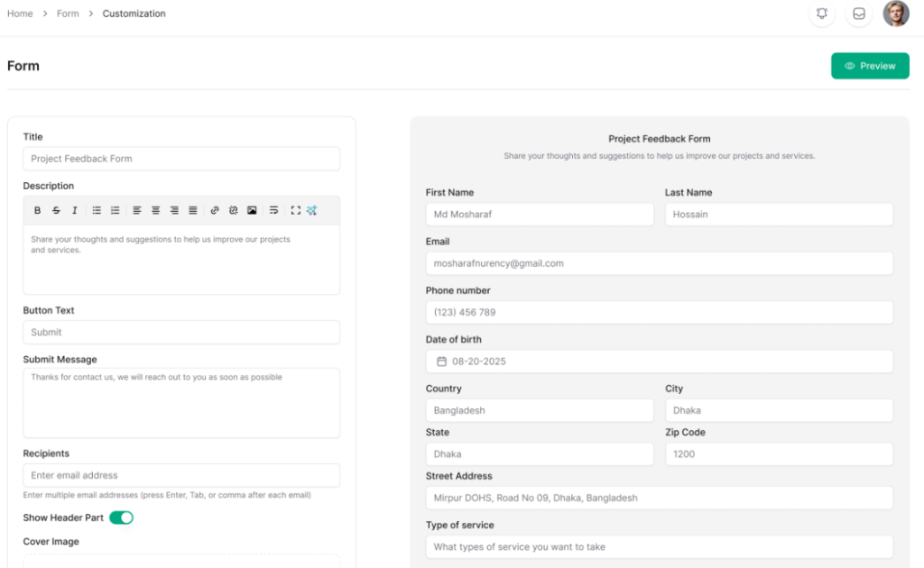Image resolution: width=924 pixels, height=568 pixels.
Task: Open fullscreen mode for description editor
Action: point(295,210)
